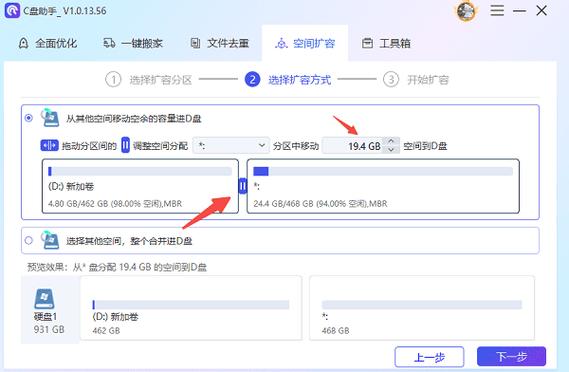Minimize the C盘助手 window

[519, 11]
